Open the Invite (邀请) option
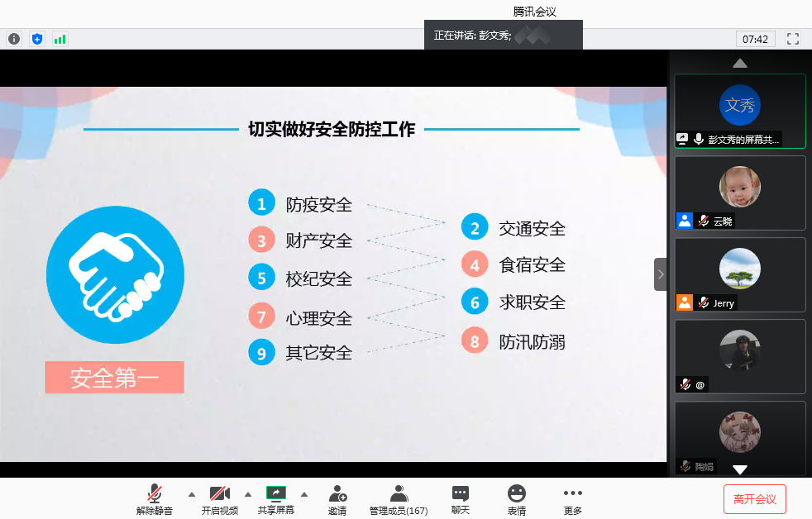This screenshot has width=812, height=519. tap(337, 499)
